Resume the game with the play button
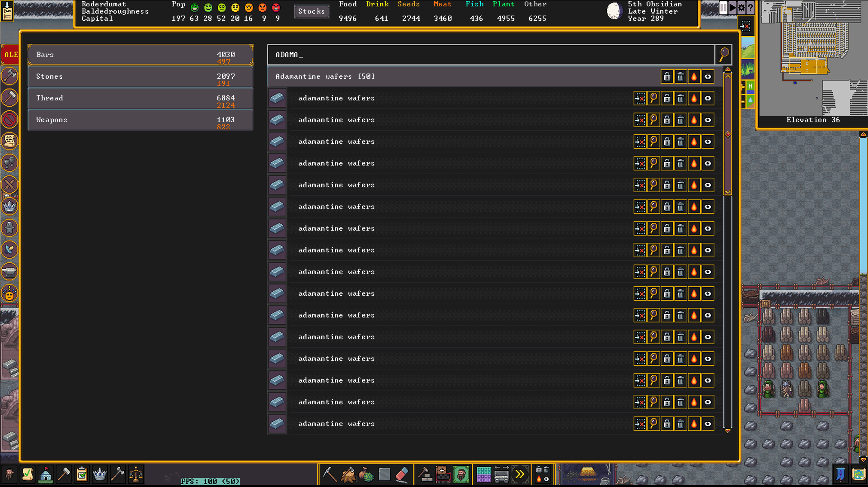 point(732,8)
